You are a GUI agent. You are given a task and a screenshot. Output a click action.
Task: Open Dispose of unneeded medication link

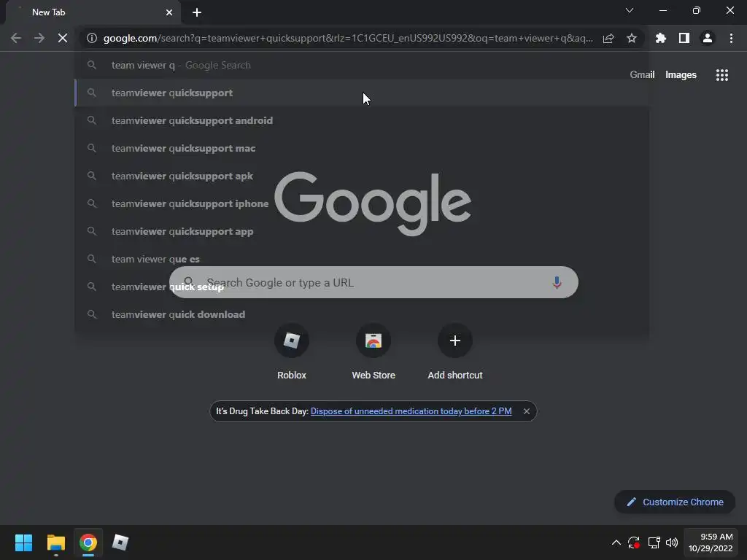click(411, 411)
